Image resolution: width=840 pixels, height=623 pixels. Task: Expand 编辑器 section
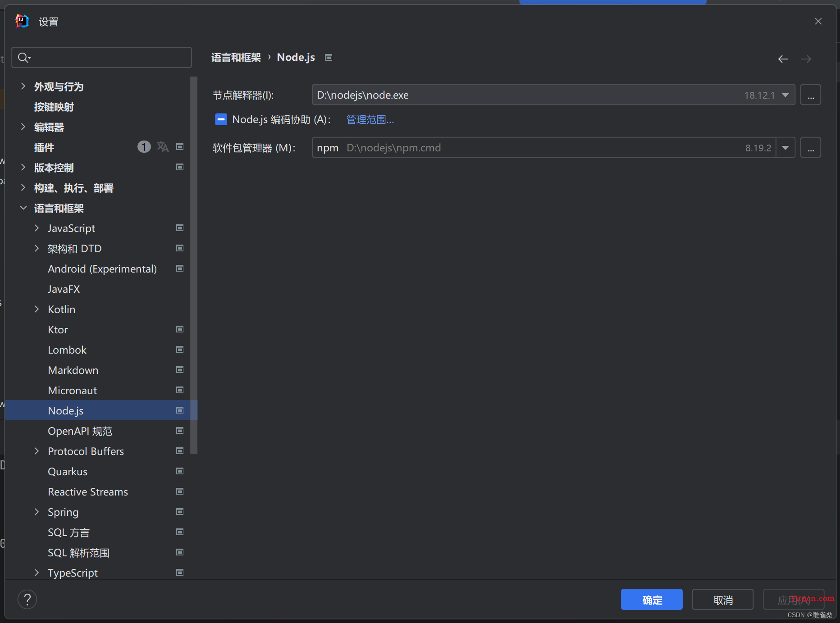(23, 127)
